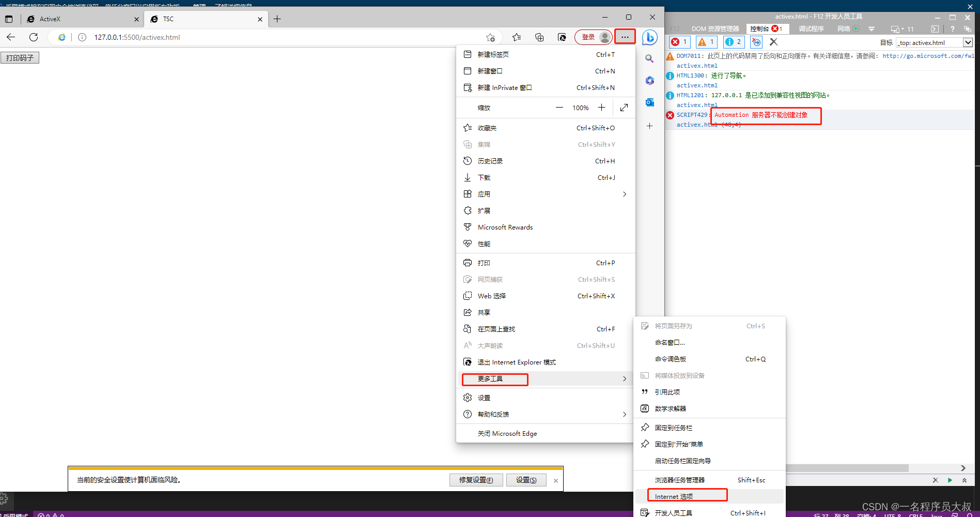Open 网络 tab in F12 tools
This screenshot has height=517, width=980.
tap(847, 29)
